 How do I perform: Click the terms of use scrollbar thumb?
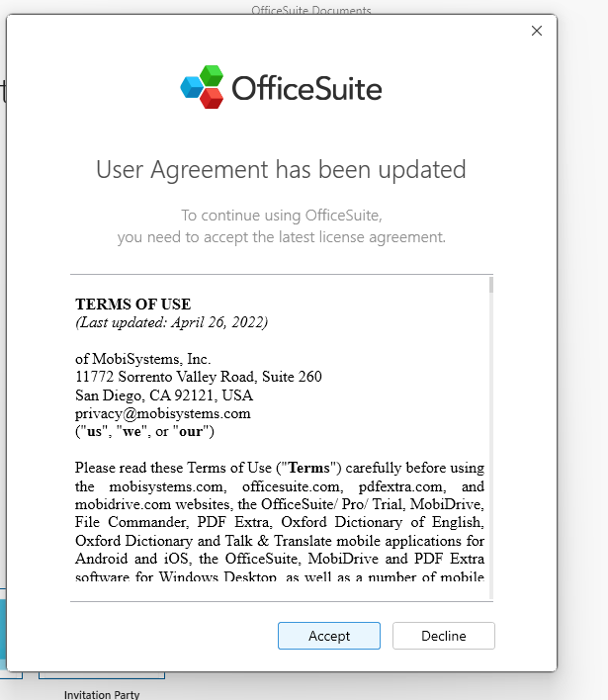(x=490, y=286)
